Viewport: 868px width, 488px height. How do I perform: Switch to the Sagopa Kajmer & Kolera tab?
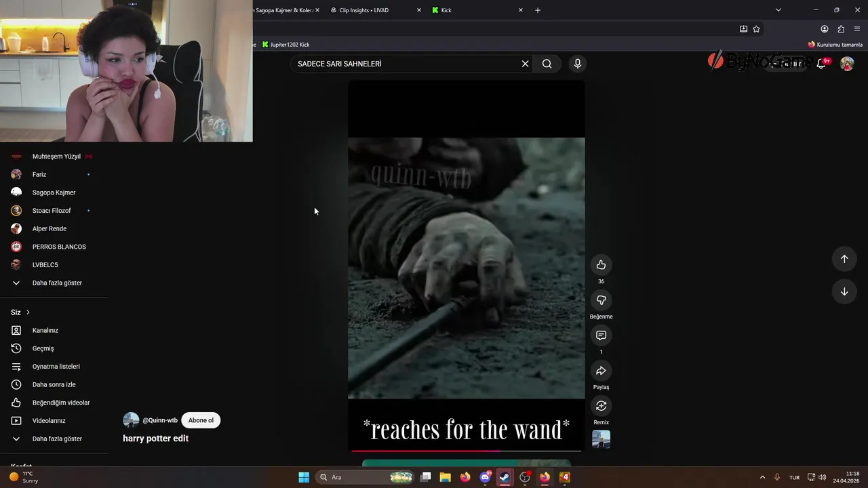click(x=285, y=10)
